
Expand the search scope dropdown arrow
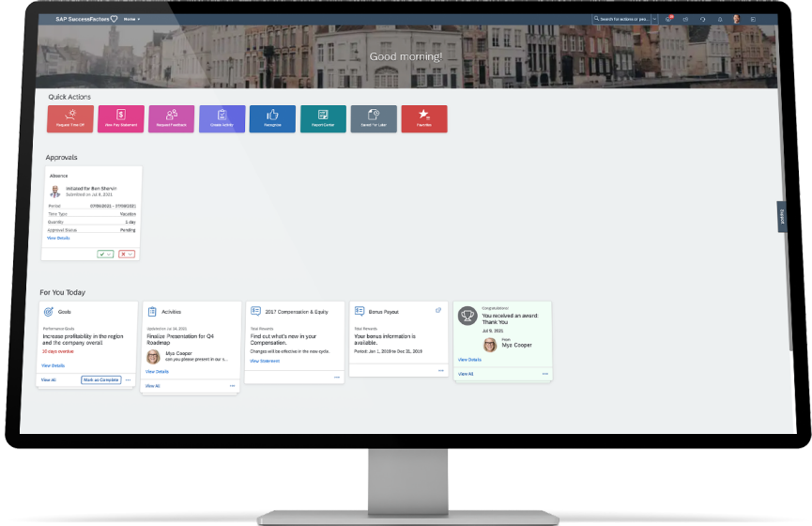click(x=654, y=19)
